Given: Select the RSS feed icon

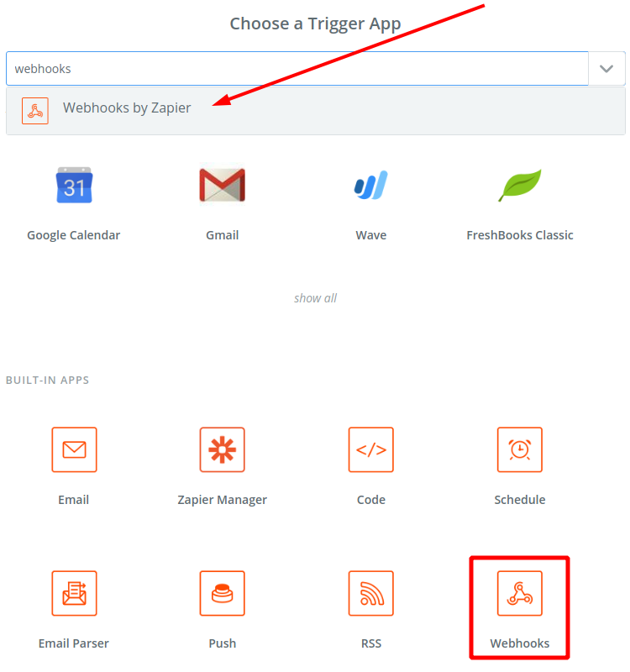Looking at the screenshot, I should (371, 593).
